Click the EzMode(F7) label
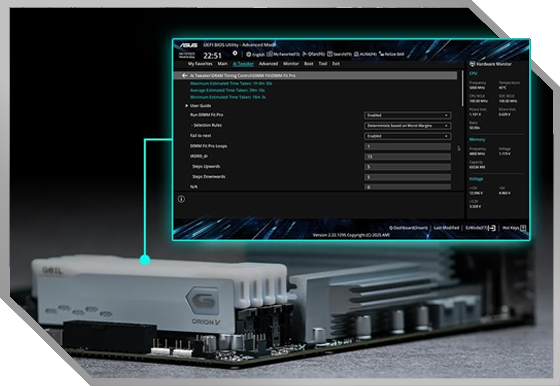The image size is (560, 386). (x=476, y=228)
